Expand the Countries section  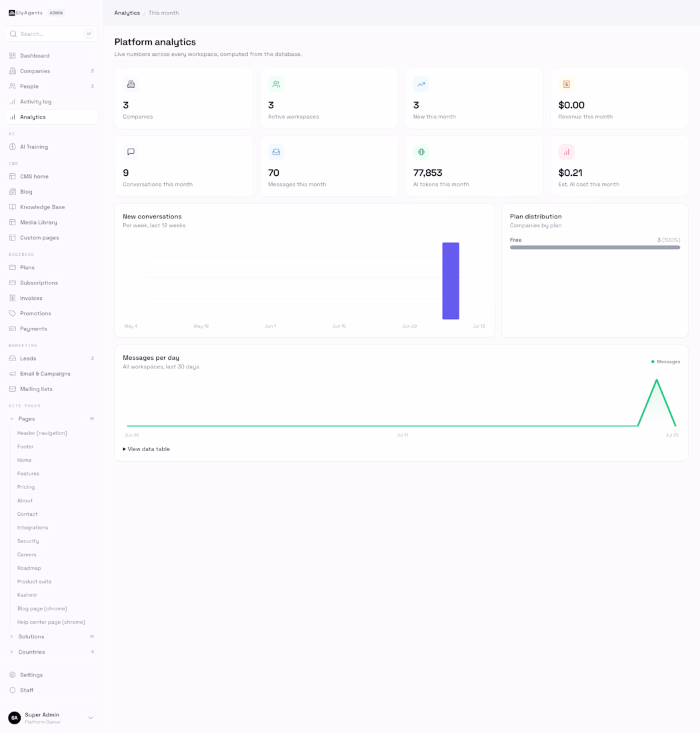click(12, 652)
